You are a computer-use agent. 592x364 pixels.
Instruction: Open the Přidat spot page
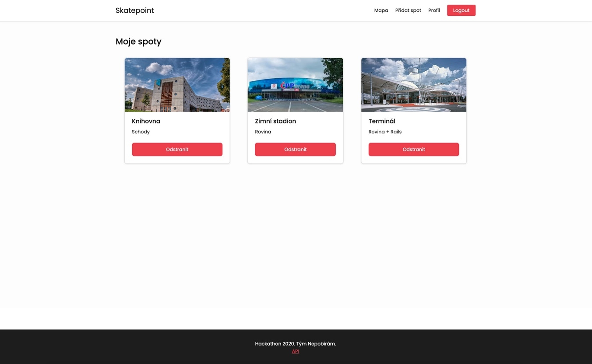408,10
